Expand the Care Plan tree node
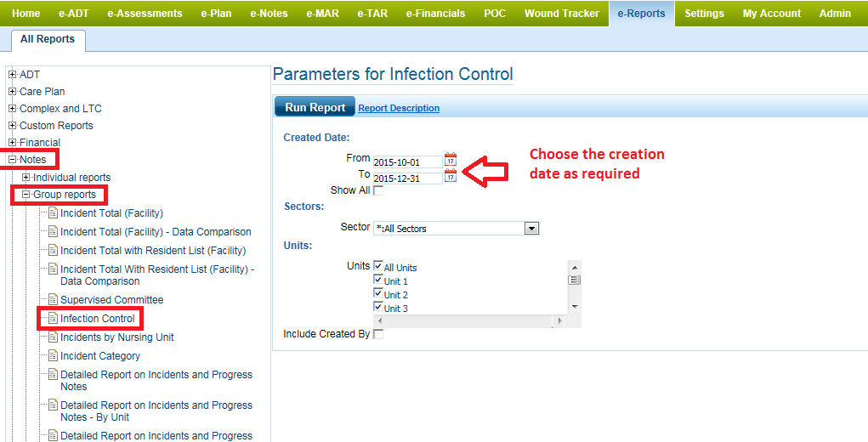 coord(13,92)
